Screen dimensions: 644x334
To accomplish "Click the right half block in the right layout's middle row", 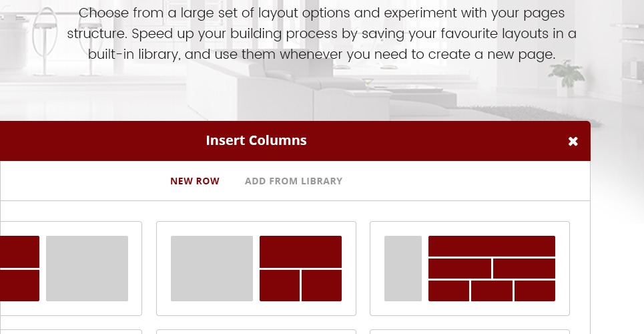I will click(524, 269).
